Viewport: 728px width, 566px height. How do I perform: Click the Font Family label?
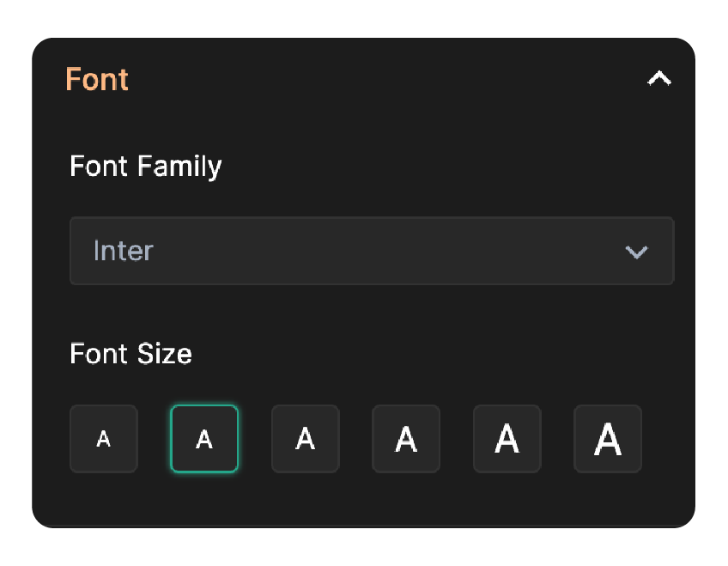pyautogui.click(x=145, y=167)
